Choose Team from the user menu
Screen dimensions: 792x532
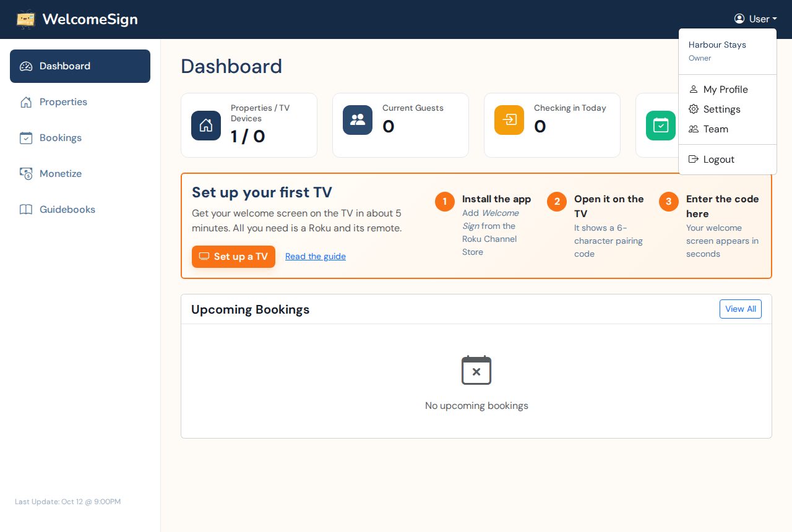[728, 129]
